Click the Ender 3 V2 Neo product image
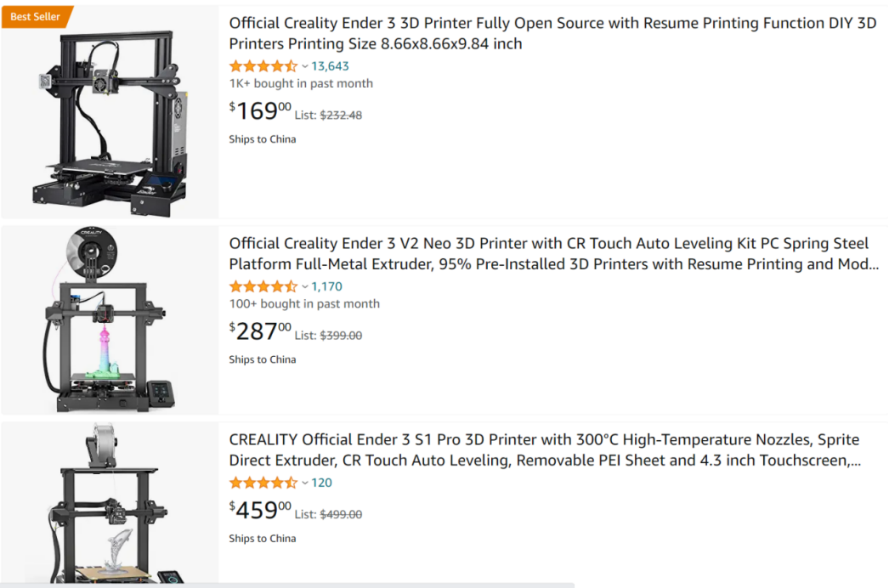 point(110,321)
